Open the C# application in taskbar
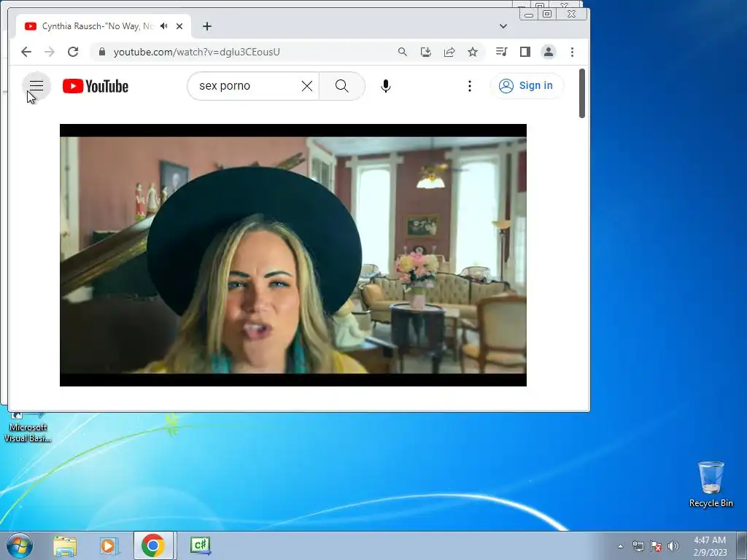 (x=200, y=545)
